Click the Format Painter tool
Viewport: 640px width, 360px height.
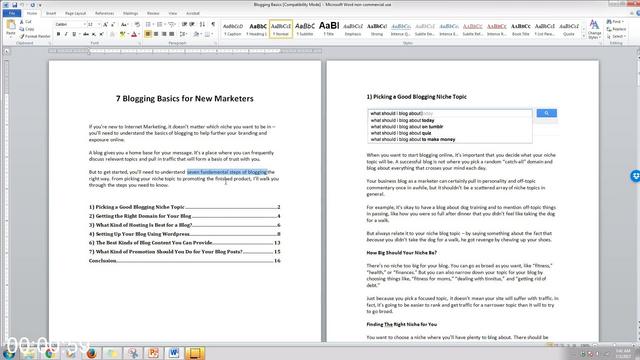[35, 36]
